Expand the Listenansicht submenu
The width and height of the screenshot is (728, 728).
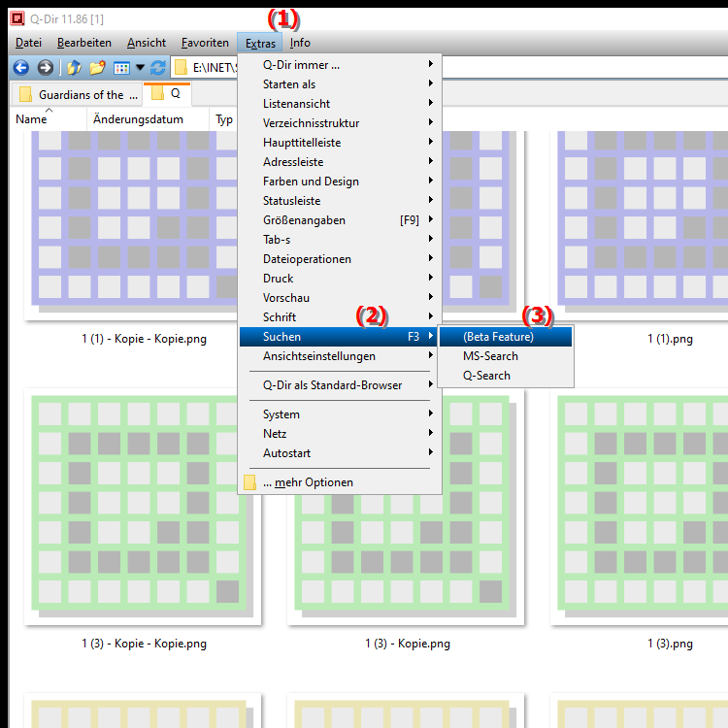[x=340, y=104]
